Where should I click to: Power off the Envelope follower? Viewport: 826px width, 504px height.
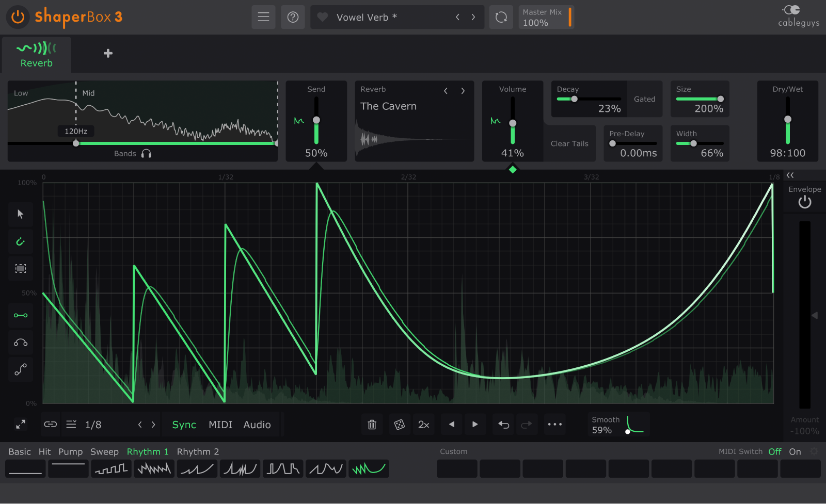pos(804,202)
